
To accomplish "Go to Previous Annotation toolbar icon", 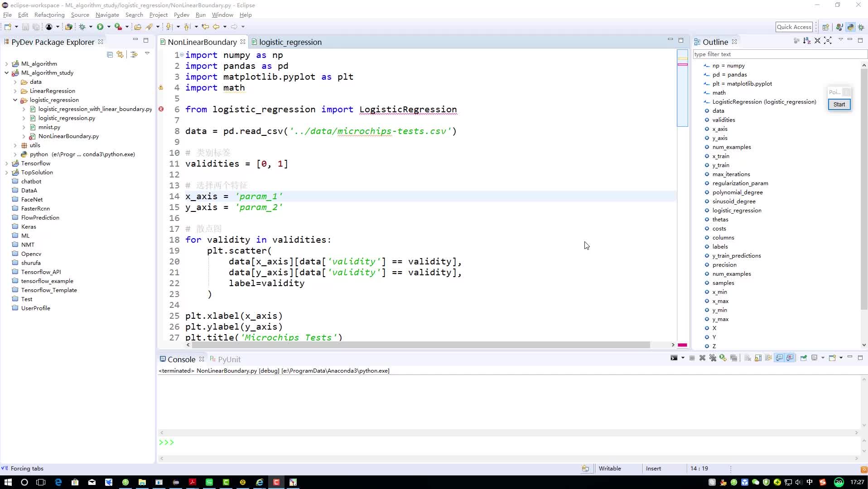I will click(187, 27).
